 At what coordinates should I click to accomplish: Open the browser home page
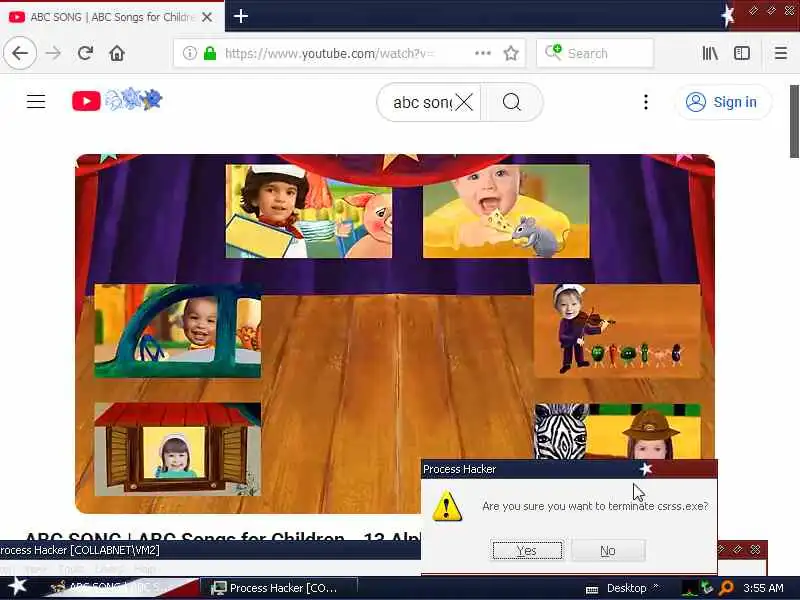coord(117,53)
